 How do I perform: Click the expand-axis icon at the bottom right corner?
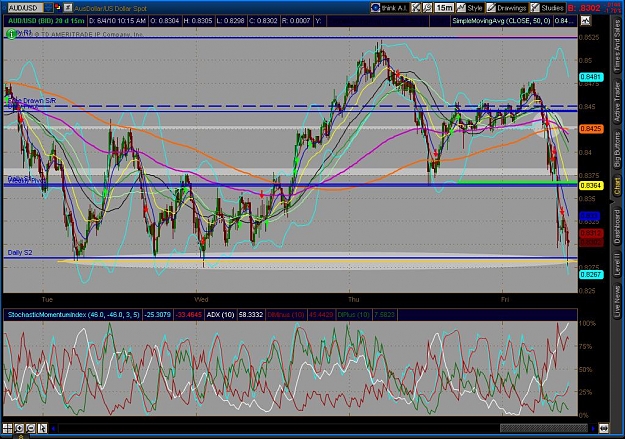point(604,428)
